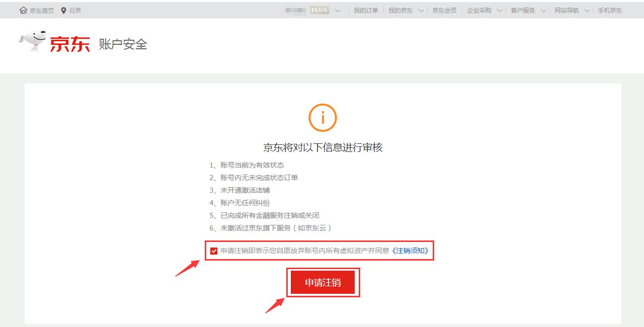This screenshot has height=327, width=644.
Task: Click 北京 to change the location
Action: coord(74,9)
